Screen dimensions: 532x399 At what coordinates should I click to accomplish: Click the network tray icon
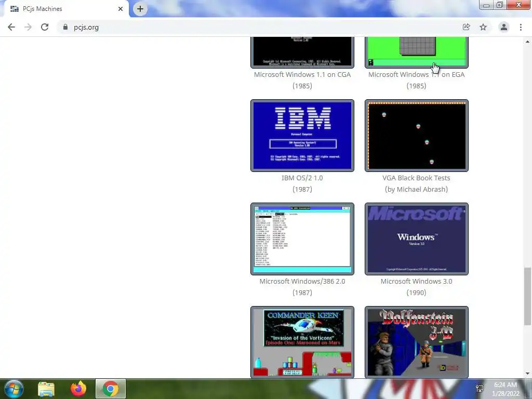click(x=480, y=389)
